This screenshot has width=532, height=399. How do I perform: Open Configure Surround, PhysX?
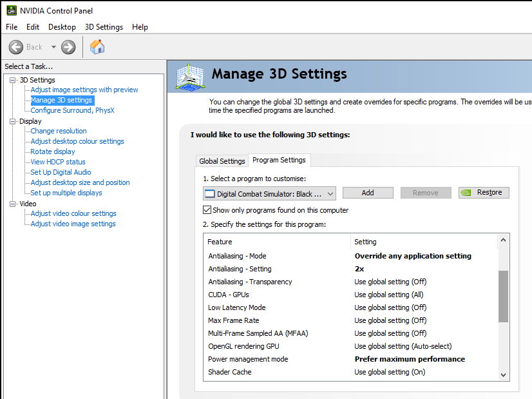(x=72, y=110)
